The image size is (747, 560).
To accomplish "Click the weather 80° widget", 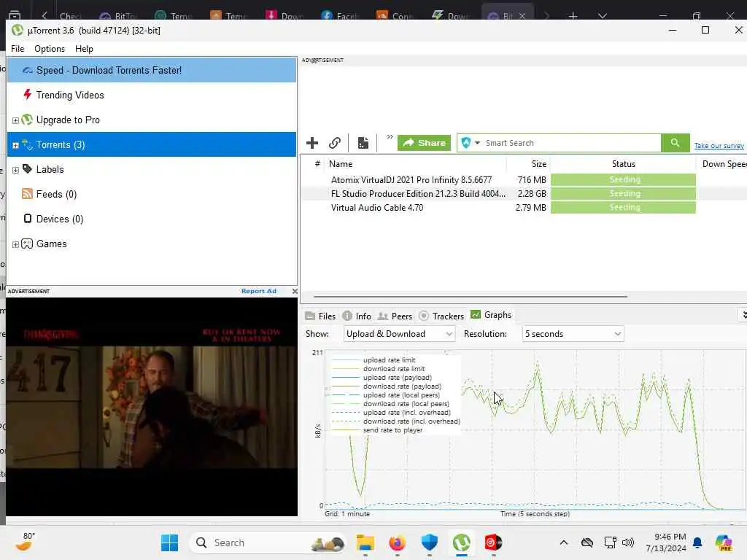I will coord(24,542).
